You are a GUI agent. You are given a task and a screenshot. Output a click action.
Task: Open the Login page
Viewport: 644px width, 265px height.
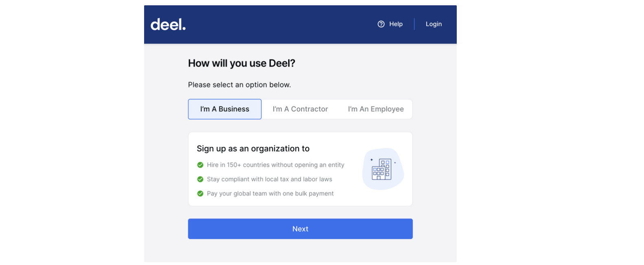(433, 24)
